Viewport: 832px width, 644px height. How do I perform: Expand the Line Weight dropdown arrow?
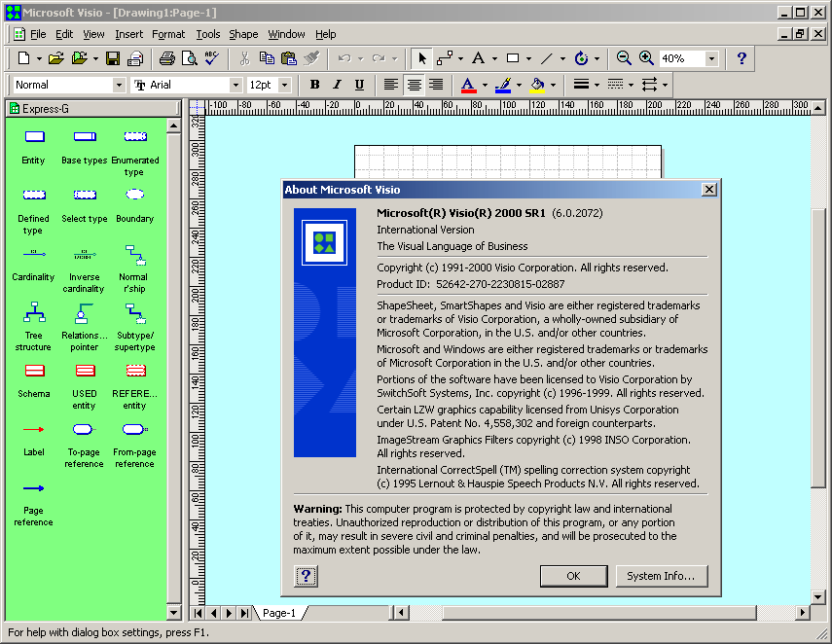click(597, 85)
